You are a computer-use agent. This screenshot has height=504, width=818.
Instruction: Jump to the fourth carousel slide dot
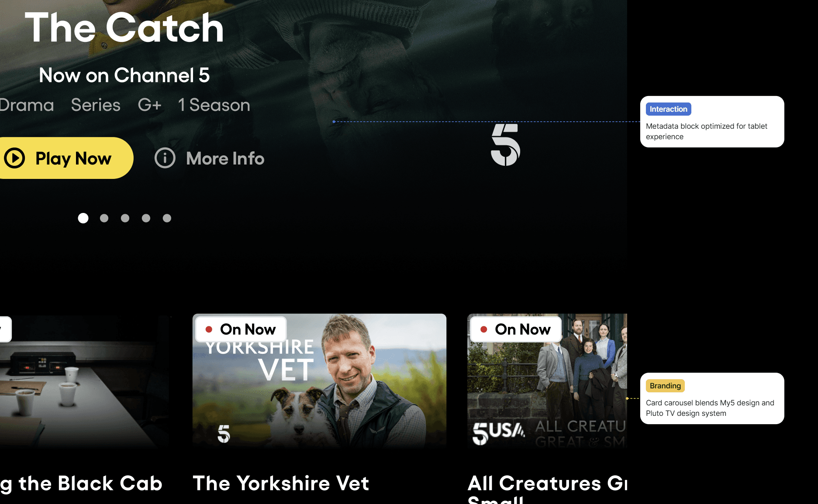point(146,218)
